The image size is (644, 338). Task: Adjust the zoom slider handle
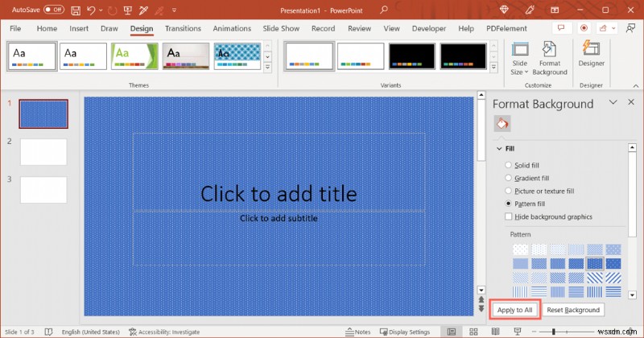554,332
